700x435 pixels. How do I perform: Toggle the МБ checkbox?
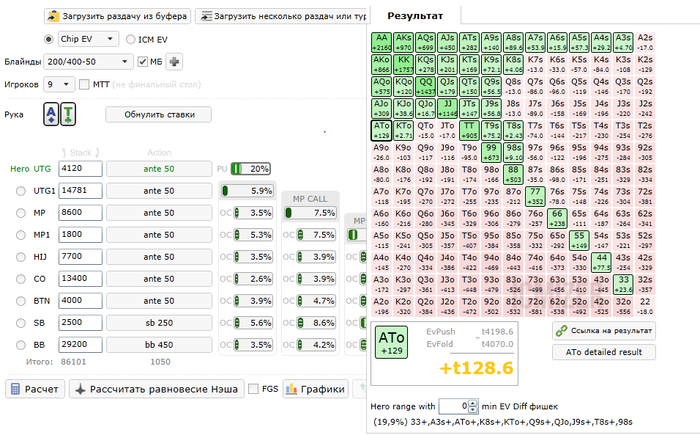pos(142,62)
